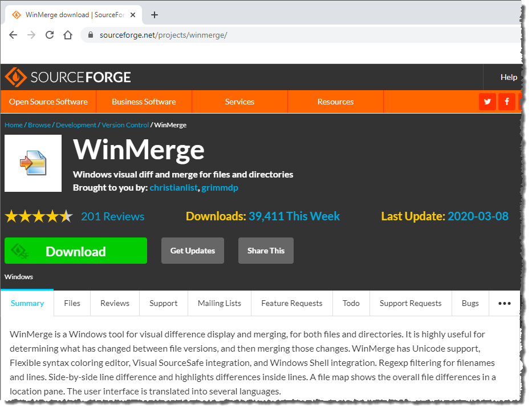Image resolution: width=532 pixels, height=411 pixels.
Task: Click the back navigation arrow
Action: (13, 34)
